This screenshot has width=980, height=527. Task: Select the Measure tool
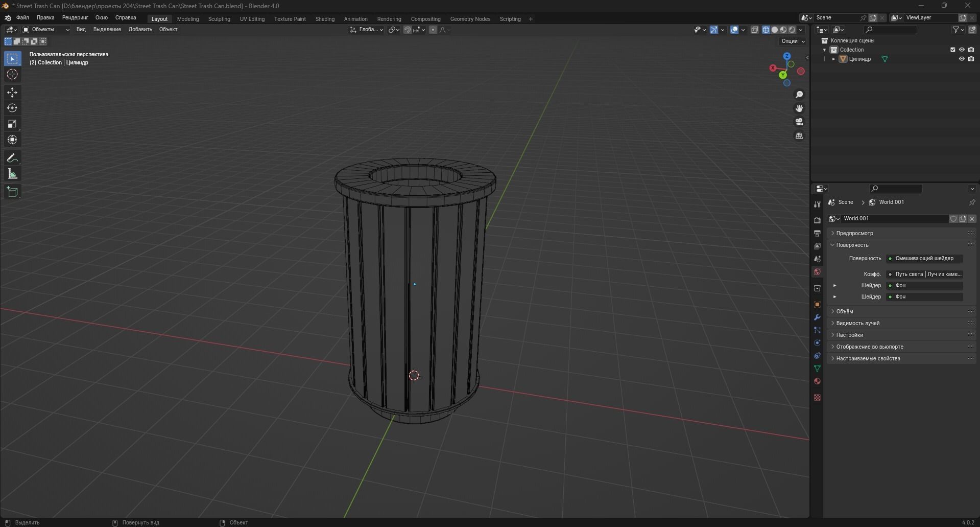pos(12,174)
